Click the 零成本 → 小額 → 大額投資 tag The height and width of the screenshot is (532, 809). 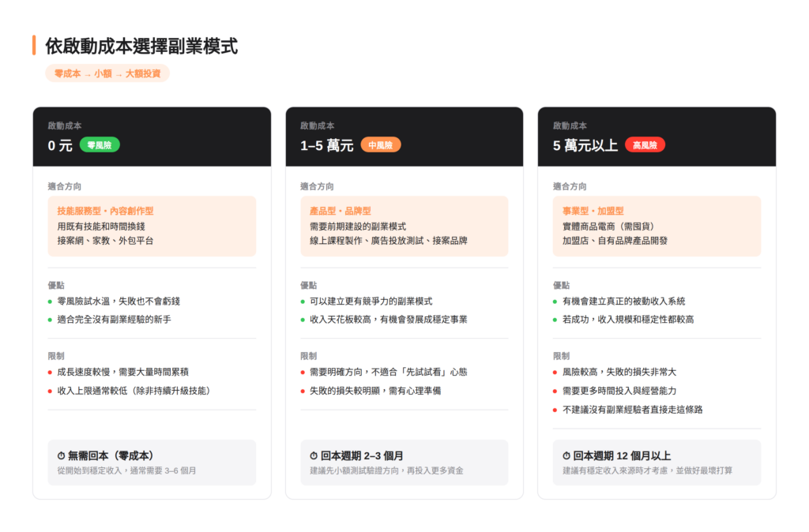coord(107,73)
